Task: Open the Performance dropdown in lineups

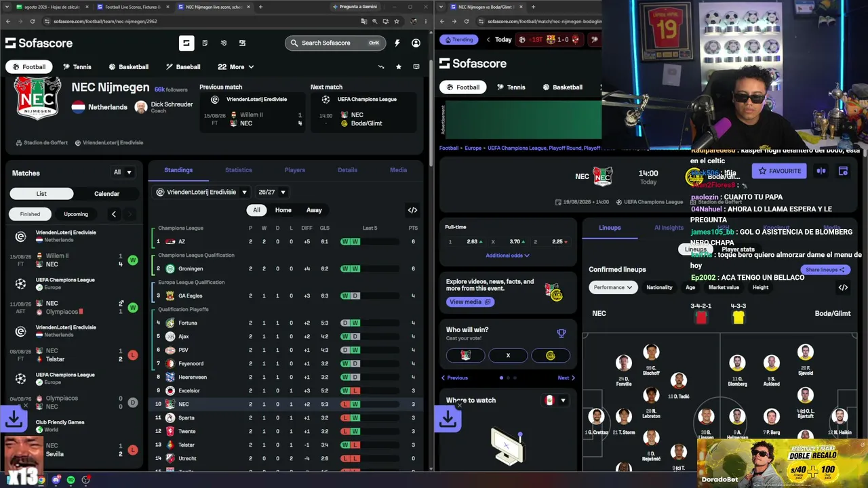Action: (613, 287)
